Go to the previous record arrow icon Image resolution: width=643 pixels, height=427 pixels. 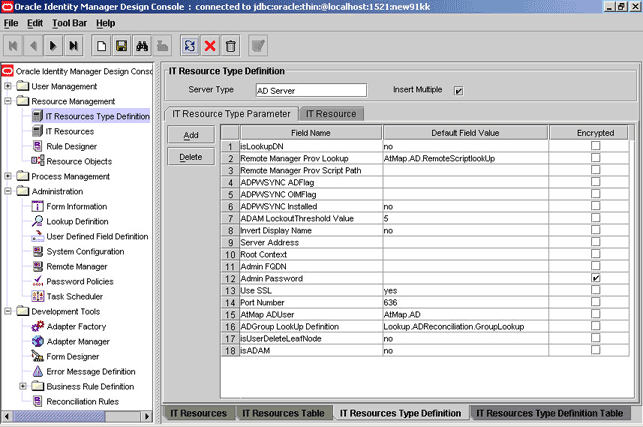coord(33,46)
